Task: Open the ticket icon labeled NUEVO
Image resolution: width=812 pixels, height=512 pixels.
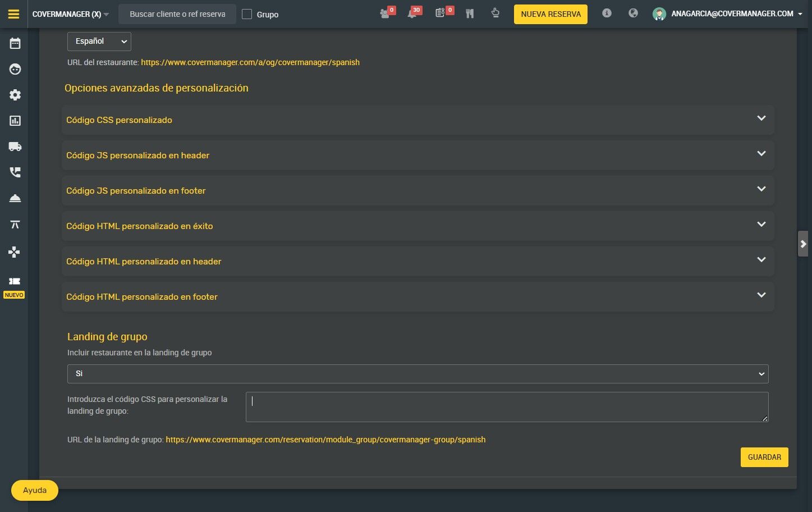Action: point(15,281)
